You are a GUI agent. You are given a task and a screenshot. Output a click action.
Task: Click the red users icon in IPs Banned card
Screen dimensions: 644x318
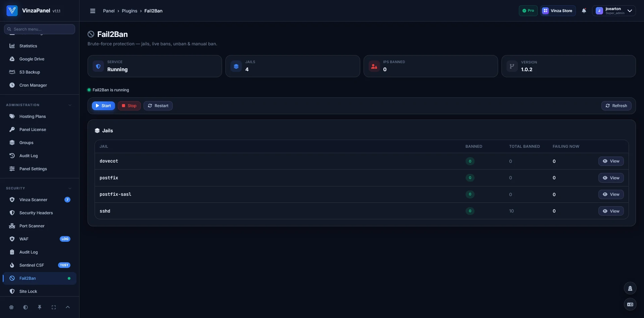click(x=374, y=66)
